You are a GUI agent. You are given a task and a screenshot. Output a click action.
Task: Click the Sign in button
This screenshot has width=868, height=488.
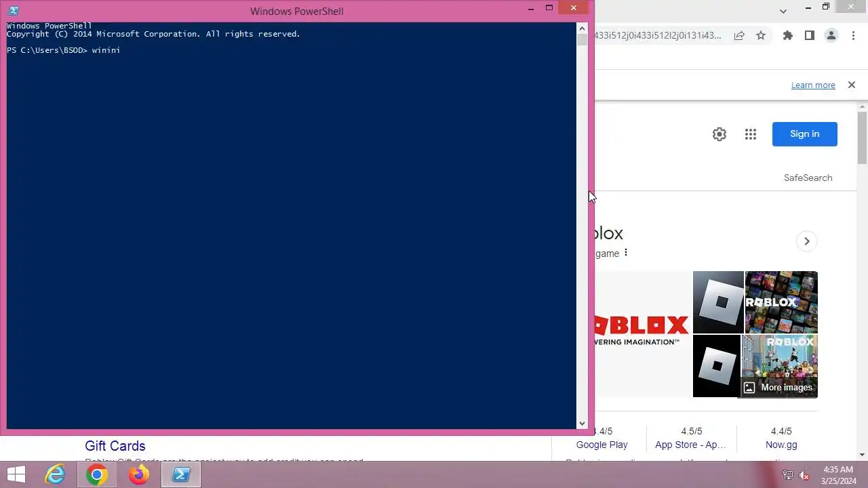coord(805,134)
